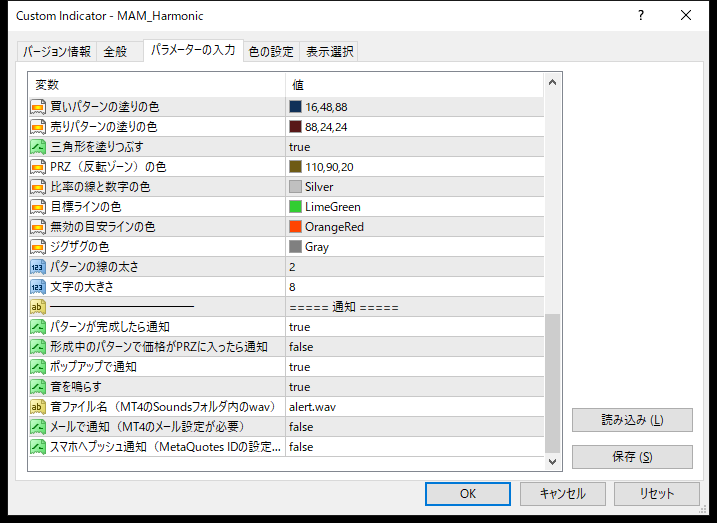Image resolution: width=717 pixels, height=523 pixels.
Task: Click the string icon on the 通知 separator row
Action: pyautogui.click(x=38, y=307)
